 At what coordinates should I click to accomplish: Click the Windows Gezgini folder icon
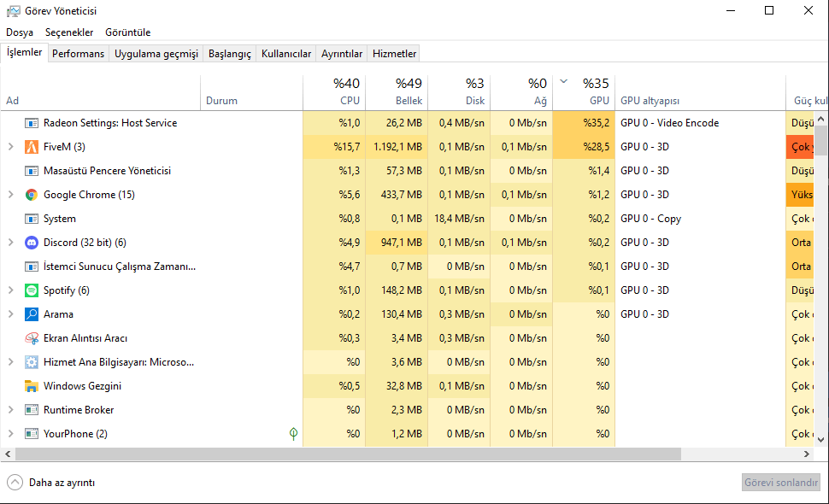[32, 386]
